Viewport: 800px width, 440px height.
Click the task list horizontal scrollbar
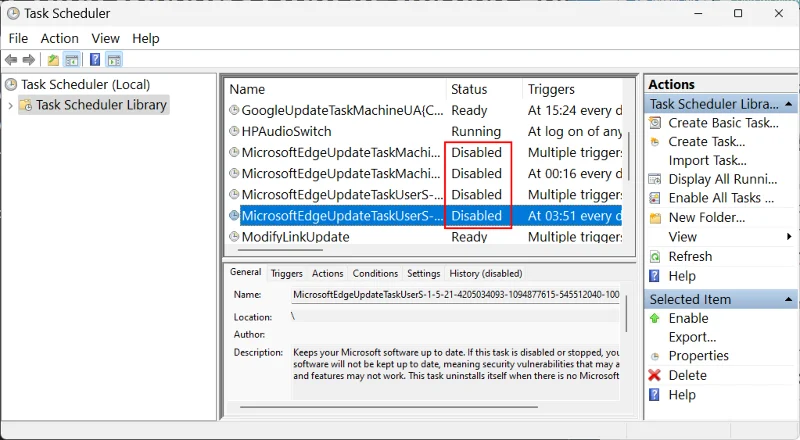(x=280, y=250)
